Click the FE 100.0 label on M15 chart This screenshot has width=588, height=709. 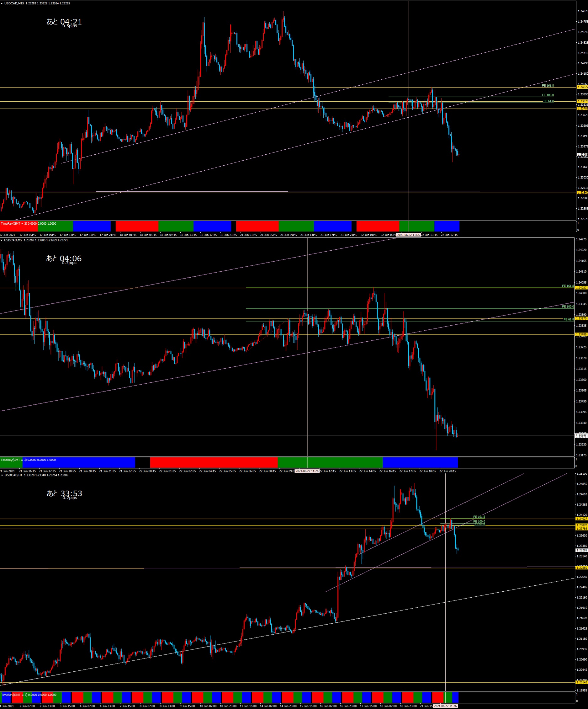(548, 95)
